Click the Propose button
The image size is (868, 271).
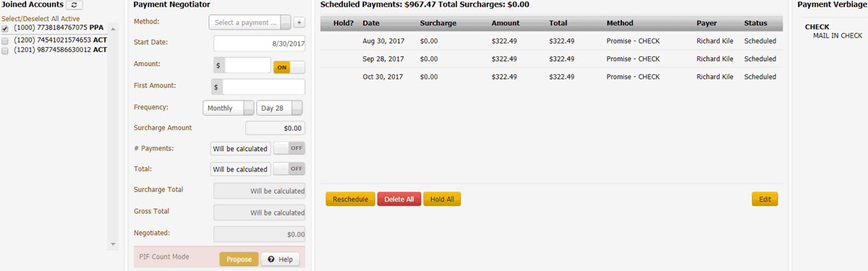click(239, 259)
